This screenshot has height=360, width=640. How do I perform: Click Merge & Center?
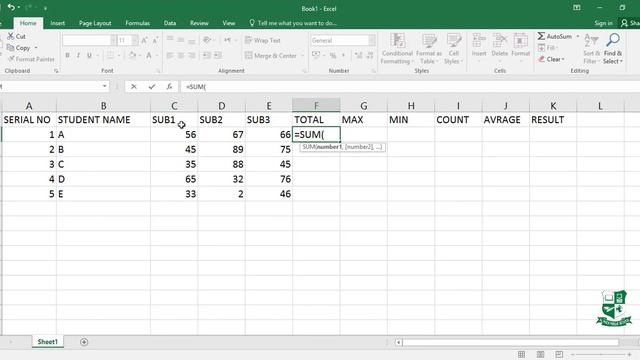(271, 56)
